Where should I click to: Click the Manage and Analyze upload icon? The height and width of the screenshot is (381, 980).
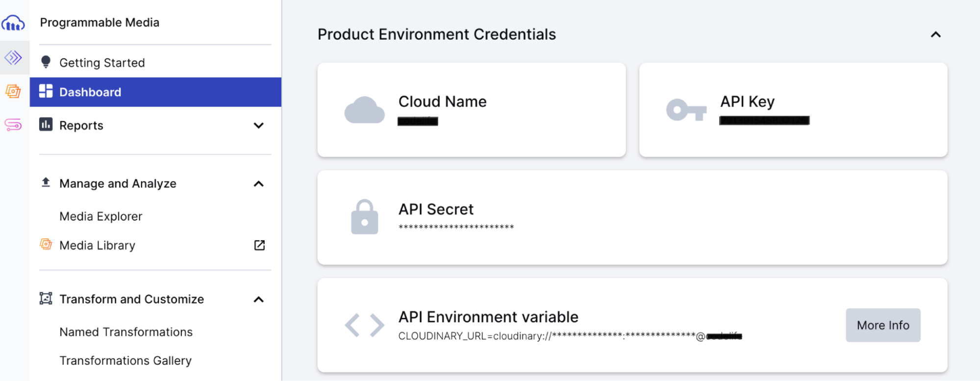pos(46,182)
